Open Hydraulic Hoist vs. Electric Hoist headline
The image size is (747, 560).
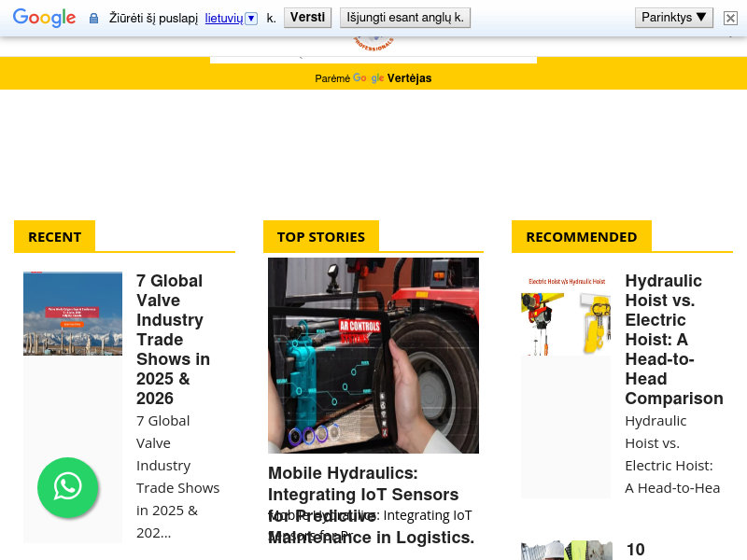tap(672, 340)
